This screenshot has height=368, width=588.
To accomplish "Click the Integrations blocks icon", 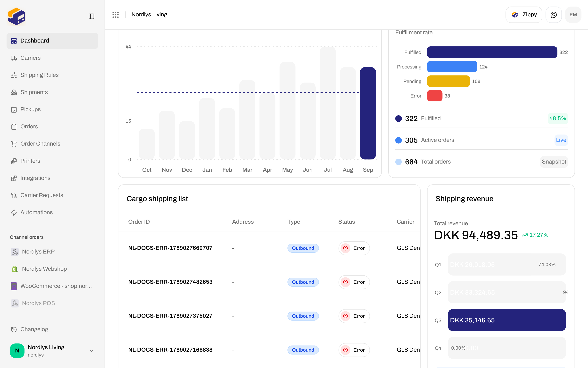I will [x=14, y=178].
